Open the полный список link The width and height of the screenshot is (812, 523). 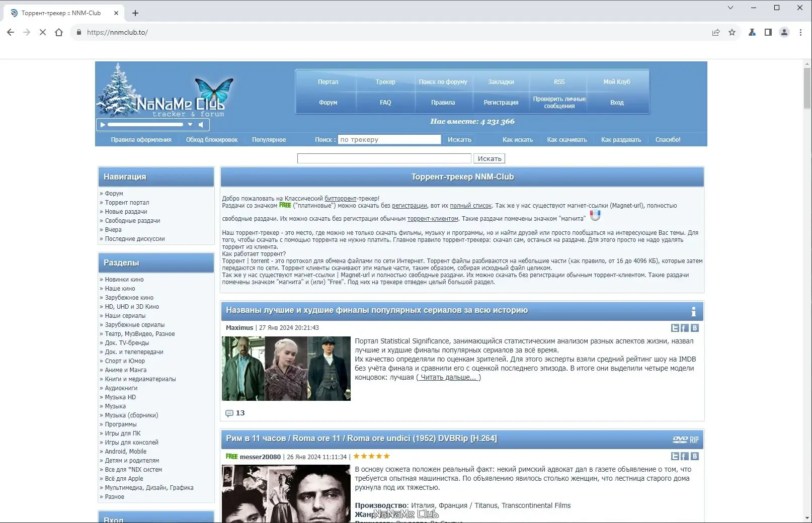[471, 206]
